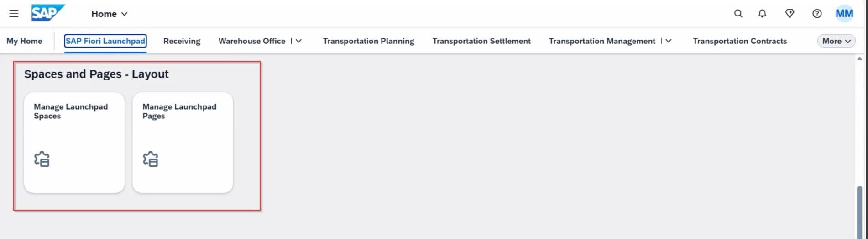The image size is (868, 239).
Task: Open the help question mark icon
Action: [x=817, y=14]
